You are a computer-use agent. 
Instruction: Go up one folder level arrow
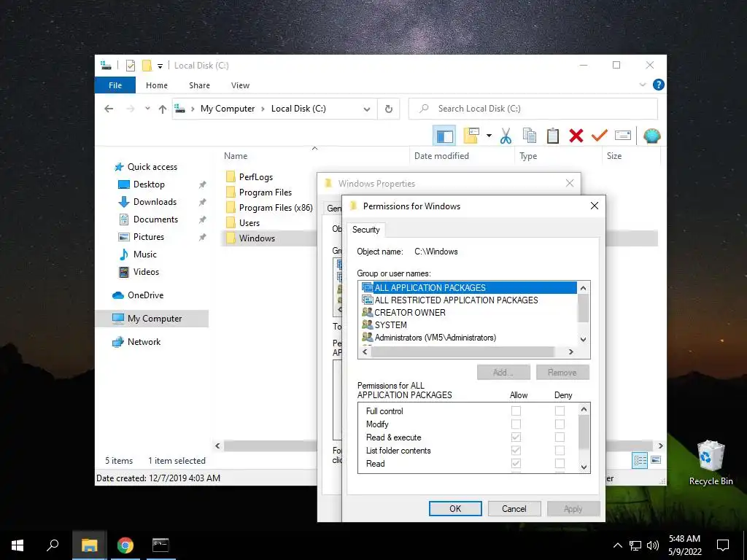163,109
